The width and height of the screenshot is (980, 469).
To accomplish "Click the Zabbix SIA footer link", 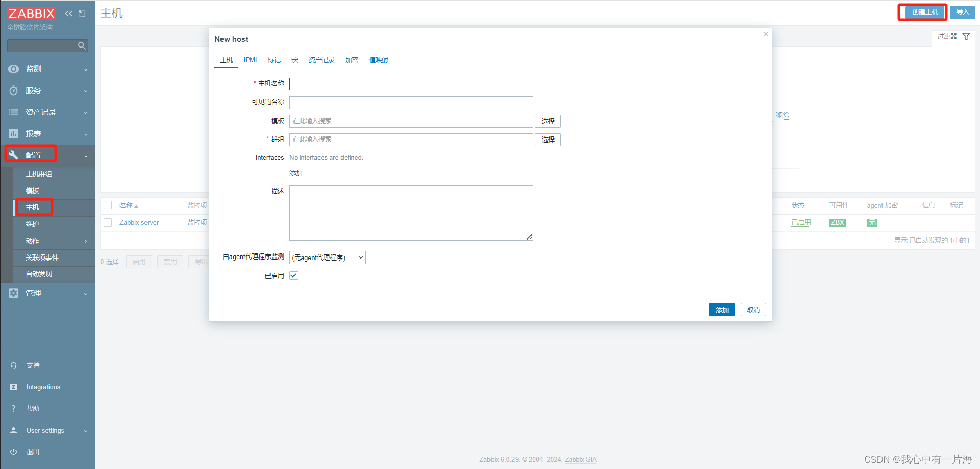I will tap(580, 459).
